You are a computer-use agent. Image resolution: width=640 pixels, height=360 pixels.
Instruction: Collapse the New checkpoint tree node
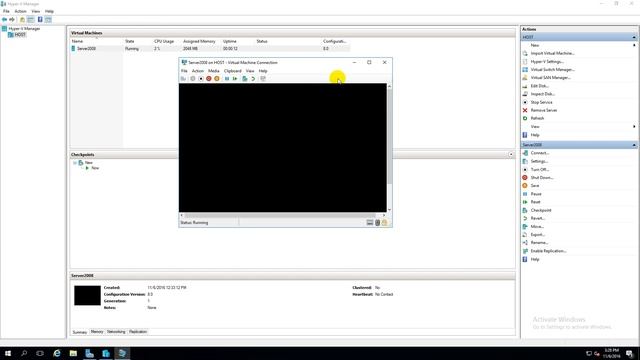pyautogui.click(x=75, y=163)
